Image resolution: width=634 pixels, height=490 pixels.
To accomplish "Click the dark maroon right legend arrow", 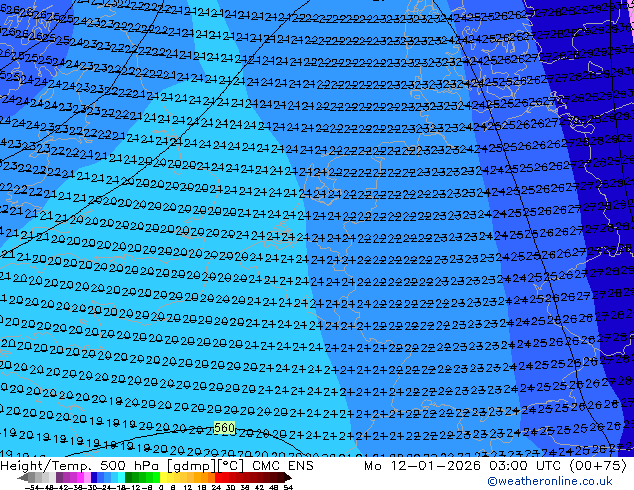I will [288, 477].
